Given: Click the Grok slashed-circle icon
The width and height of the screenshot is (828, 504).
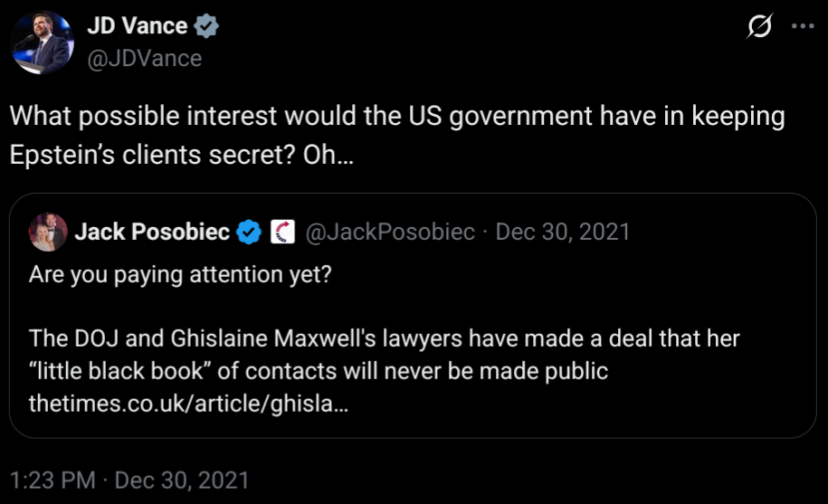Looking at the screenshot, I should [758, 28].
